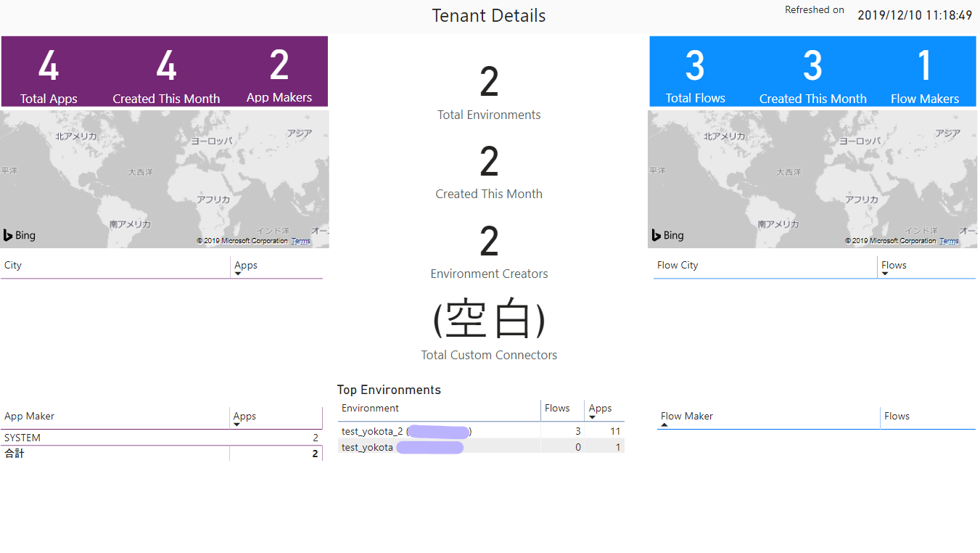Open Terms link on the right map
Screen dimensions: 980x553
point(948,241)
